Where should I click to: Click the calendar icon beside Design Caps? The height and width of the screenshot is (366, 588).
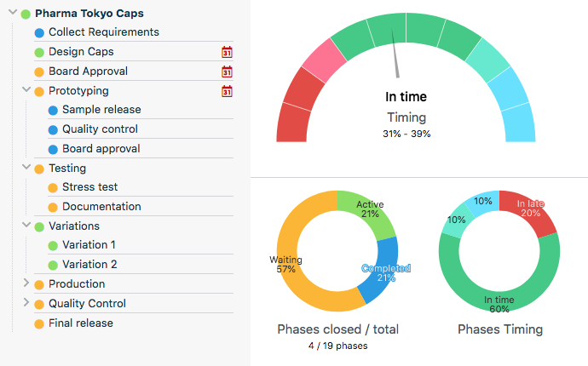pos(227,52)
